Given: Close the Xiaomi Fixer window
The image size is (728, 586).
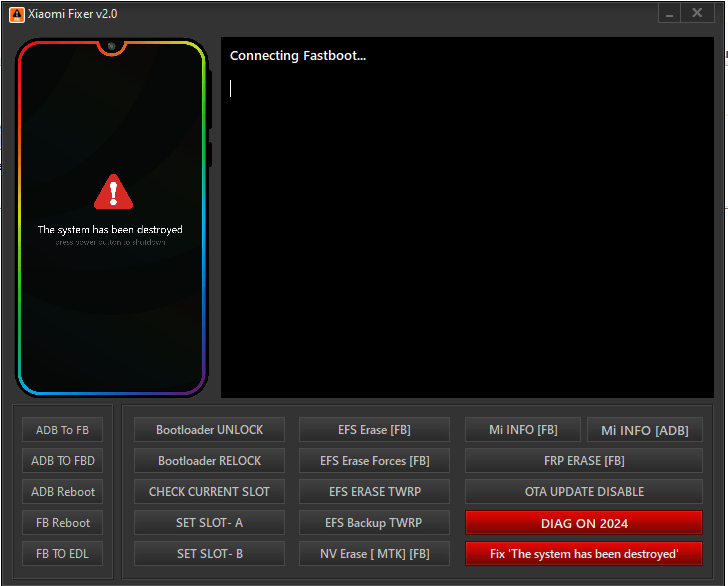Looking at the screenshot, I should pos(697,13).
